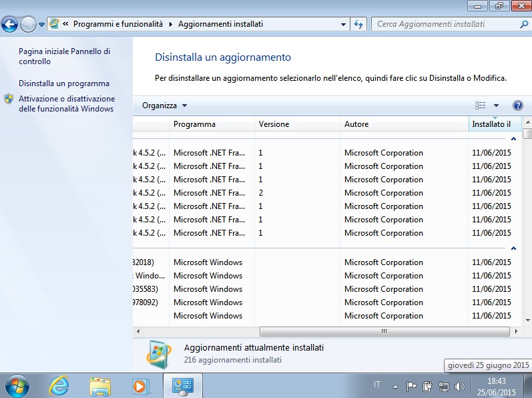
Task: Sort by the Versione column header
Action: tap(297, 124)
